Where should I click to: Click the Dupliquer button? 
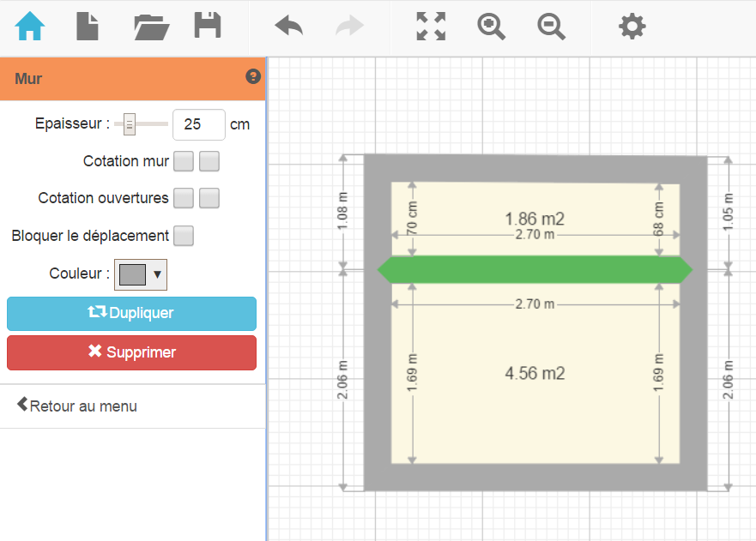click(x=131, y=314)
